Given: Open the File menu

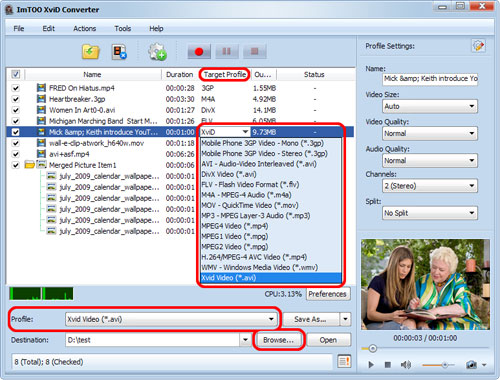Looking at the screenshot, I should point(19,29).
